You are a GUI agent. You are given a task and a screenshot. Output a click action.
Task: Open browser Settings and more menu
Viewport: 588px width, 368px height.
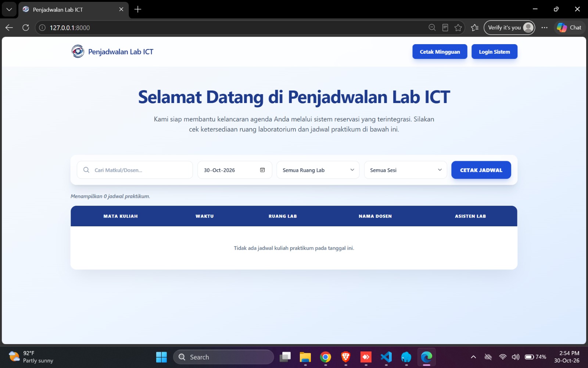click(x=544, y=28)
